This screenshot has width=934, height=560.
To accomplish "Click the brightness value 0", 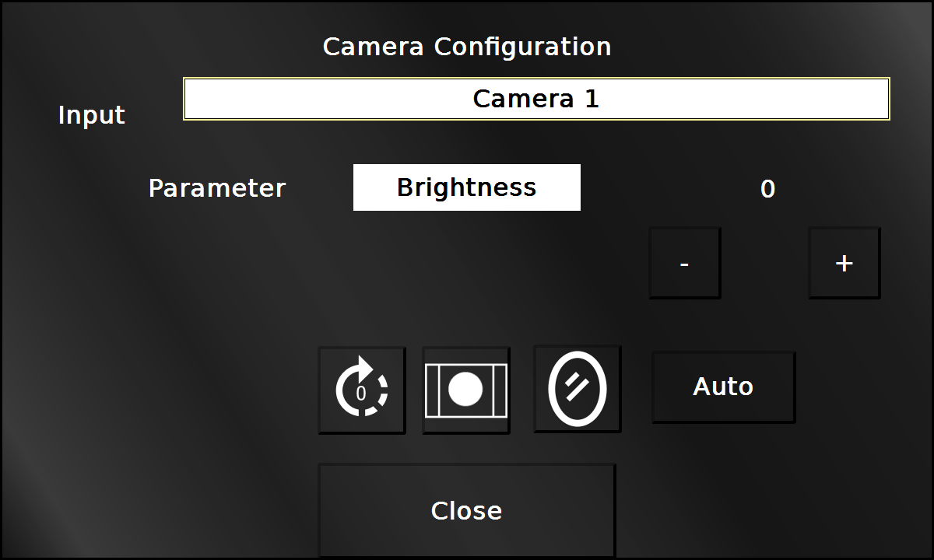I will pyautogui.click(x=767, y=189).
